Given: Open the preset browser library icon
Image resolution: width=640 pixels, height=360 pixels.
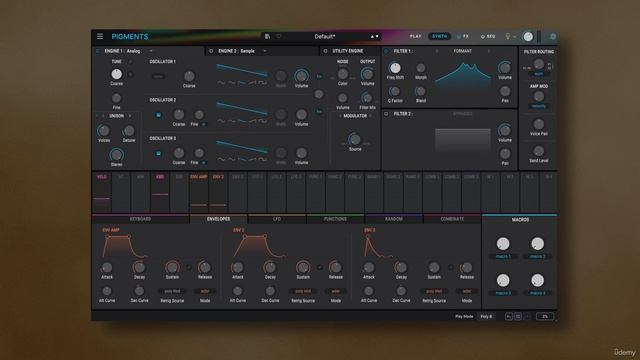Looking at the screenshot, I should [267, 36].
